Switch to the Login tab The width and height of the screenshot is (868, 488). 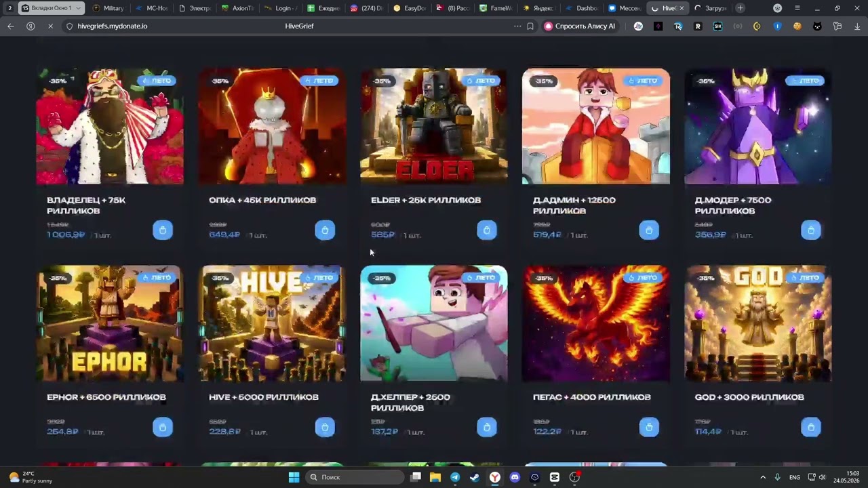tap(281, 8)
